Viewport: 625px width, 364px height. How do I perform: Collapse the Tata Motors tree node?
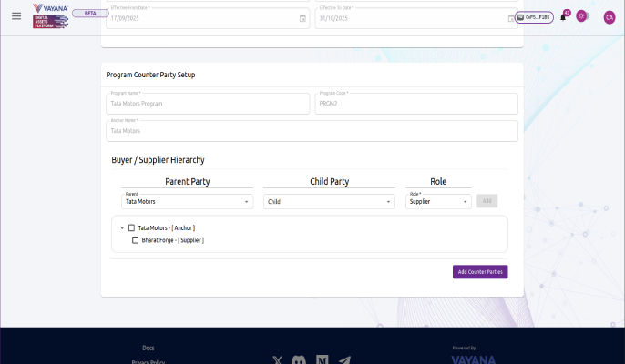click(122, 227)
